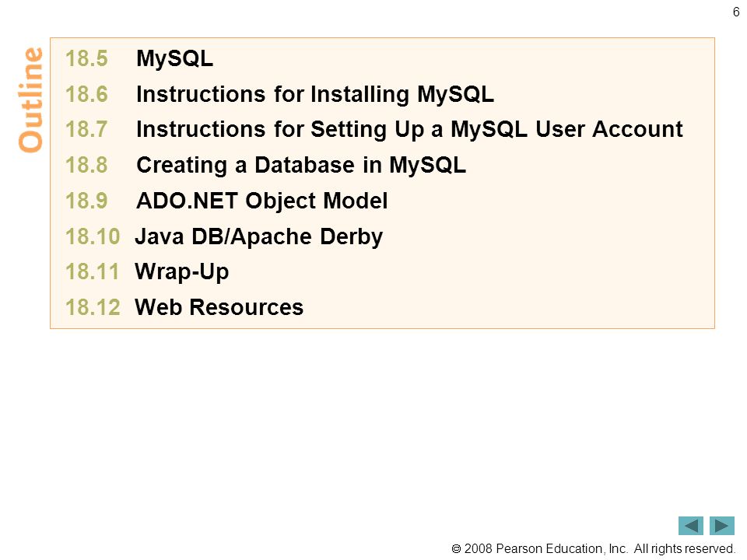The height and width of the screenshot is (560, 747).
Task: Click the previous slide arrow button
Action: click(x=690, y=526)
